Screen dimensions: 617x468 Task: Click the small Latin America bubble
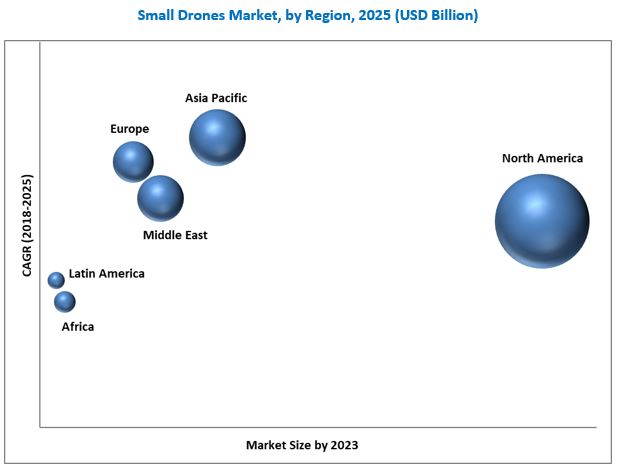pos(56,280)
